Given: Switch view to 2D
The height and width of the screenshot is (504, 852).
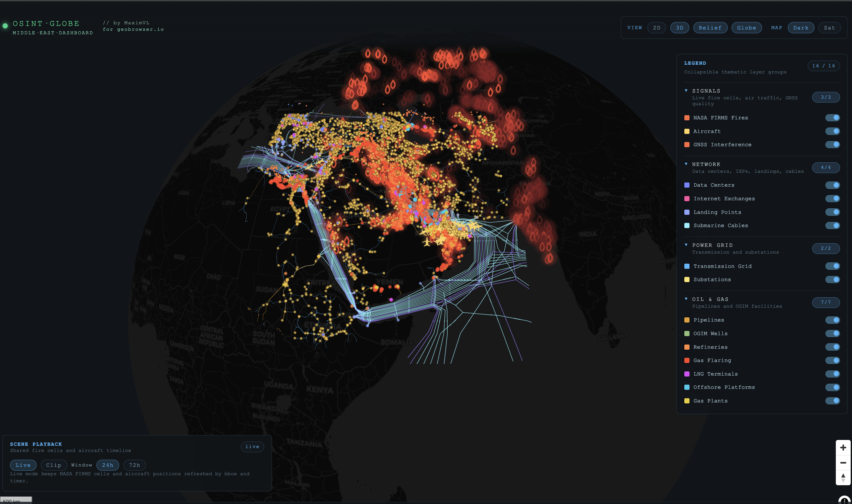Looking at the screenshot, I should click(x=656, y=28).
